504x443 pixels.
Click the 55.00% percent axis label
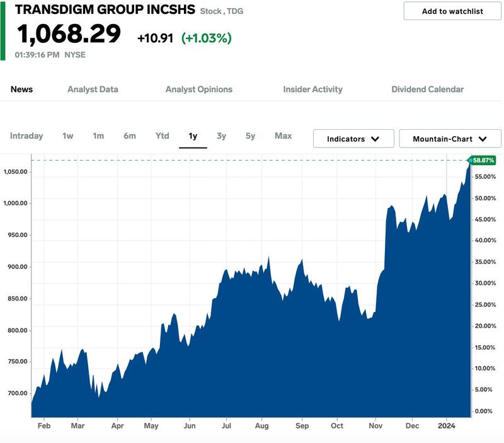(x=485, y=177)
